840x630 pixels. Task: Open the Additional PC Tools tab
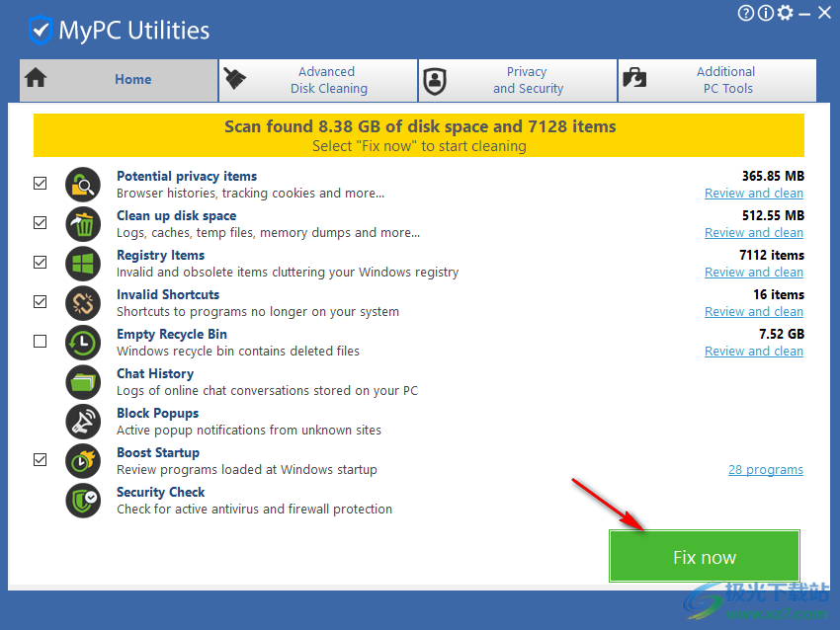[x=717, y=80]
